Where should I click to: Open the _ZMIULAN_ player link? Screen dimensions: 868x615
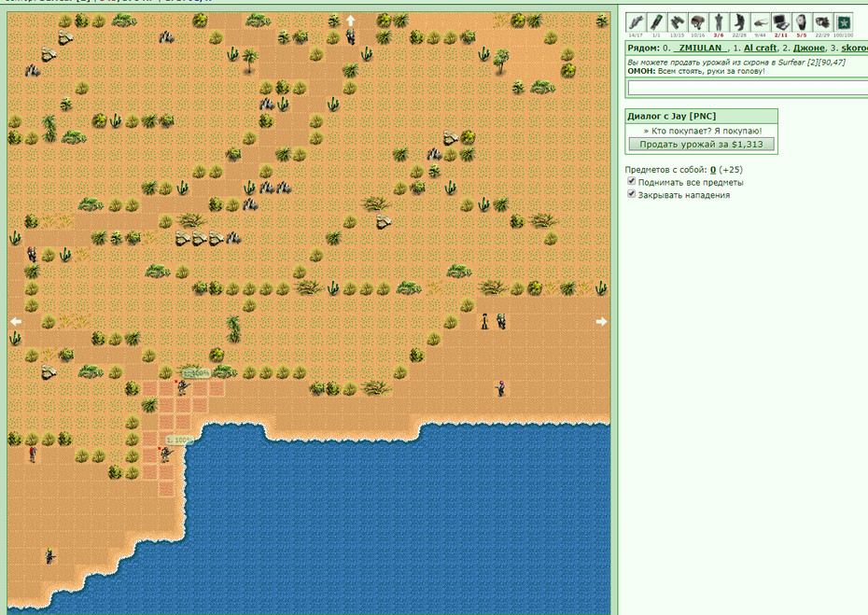700,49
